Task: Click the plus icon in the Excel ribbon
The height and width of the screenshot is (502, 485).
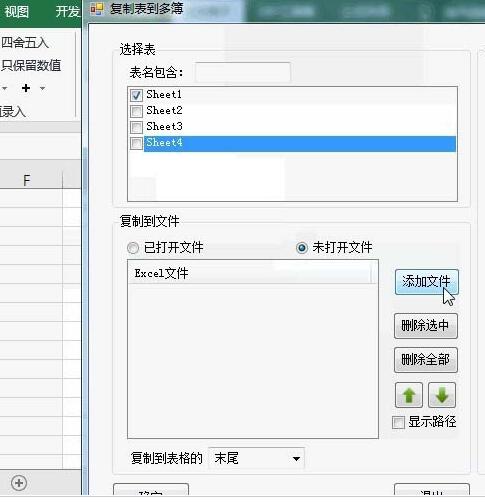Action: pos(26,88)
